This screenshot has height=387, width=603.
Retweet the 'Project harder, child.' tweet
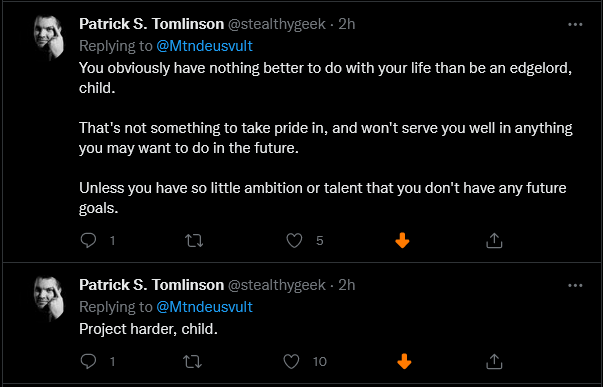(x=192, y=362)
